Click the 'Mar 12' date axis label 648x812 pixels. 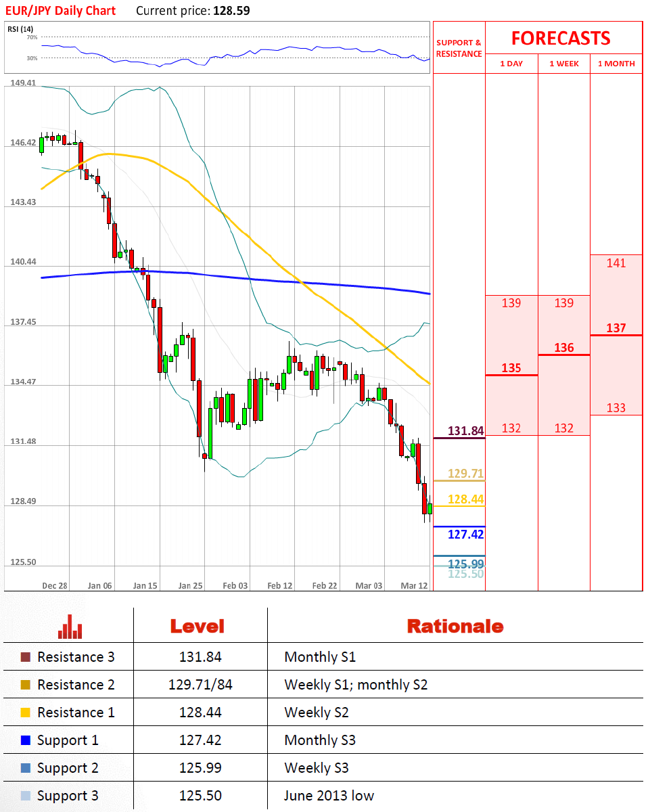pyautogui.click(x=414, y=585)
